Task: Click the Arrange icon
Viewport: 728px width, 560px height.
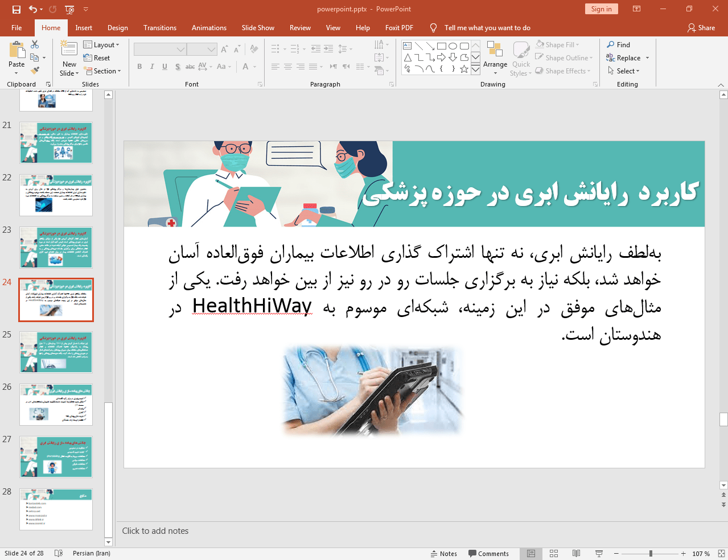Action: (495, 50)
